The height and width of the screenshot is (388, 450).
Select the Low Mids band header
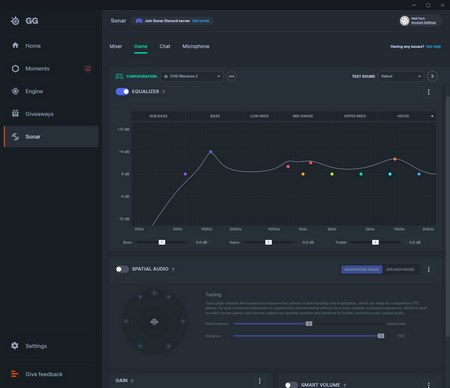coord(259,116)
